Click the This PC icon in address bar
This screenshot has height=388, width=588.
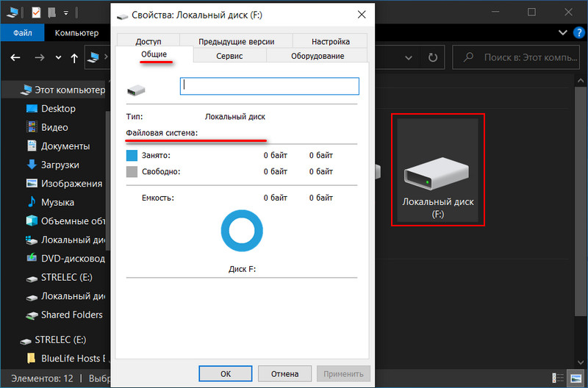[93, 57]
